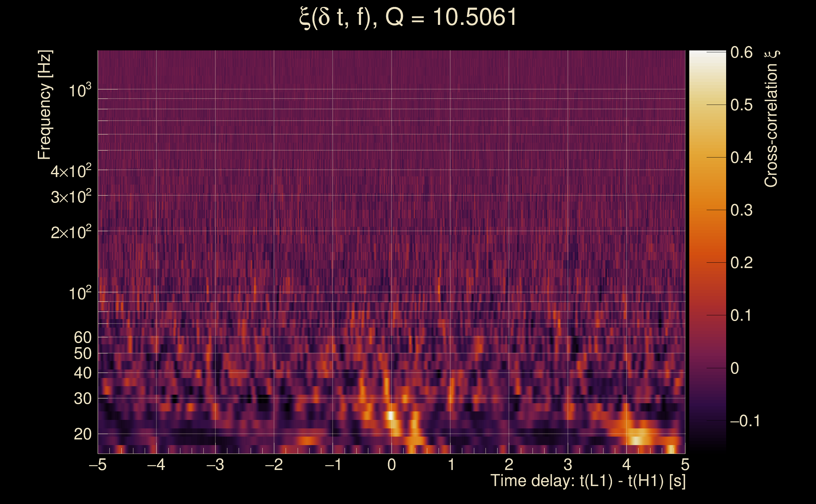Viewport: 816px width, 504px height.
Task: Click the x-axis tick label 3
Action: point(568,465)
